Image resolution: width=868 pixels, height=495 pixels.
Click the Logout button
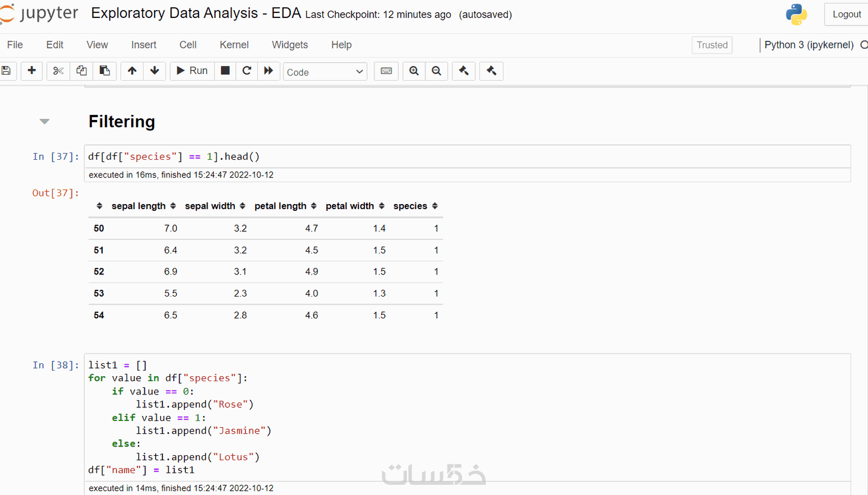click(846, 14)
